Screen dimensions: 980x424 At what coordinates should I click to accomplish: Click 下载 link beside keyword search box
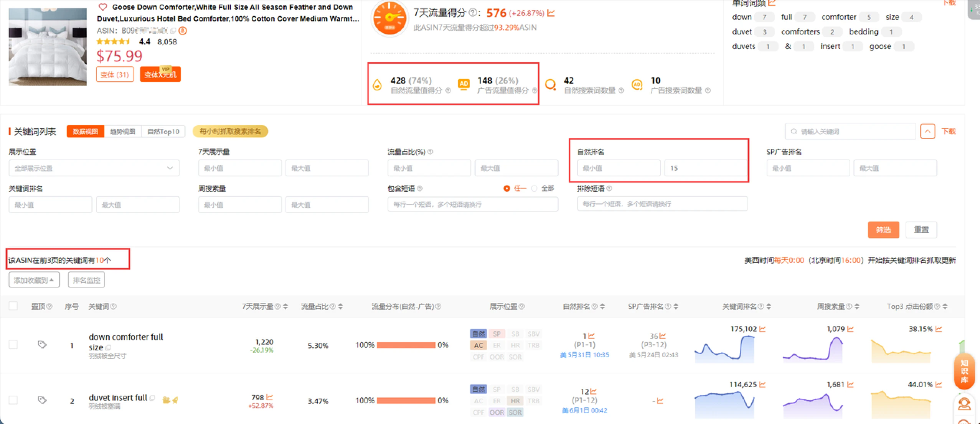click(949, 131)
